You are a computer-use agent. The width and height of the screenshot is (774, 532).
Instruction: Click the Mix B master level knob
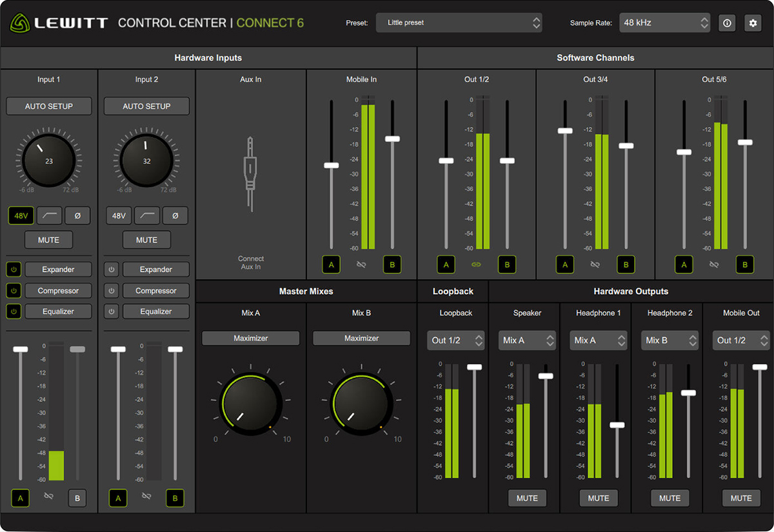pyautogui.click(x=362, y=404)
